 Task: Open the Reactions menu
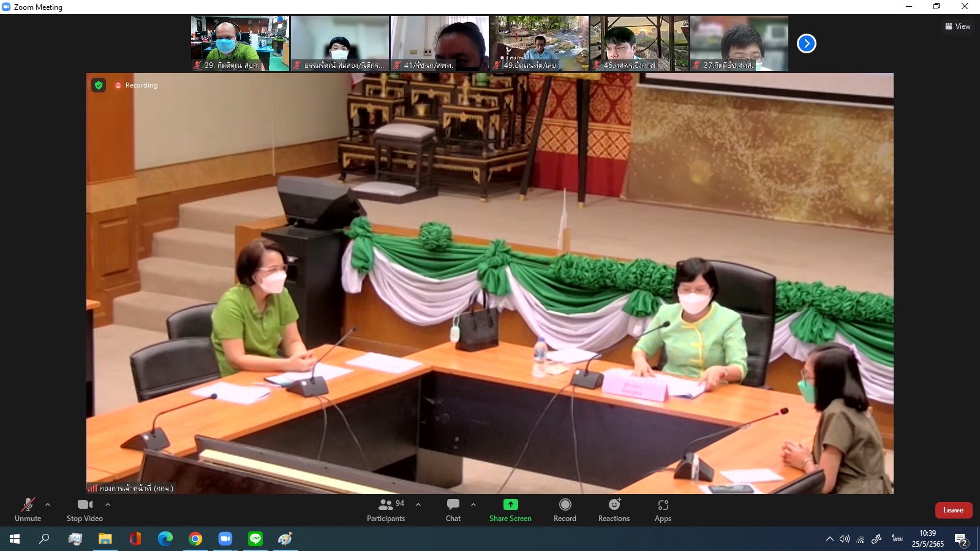click(x=614, y=509)
